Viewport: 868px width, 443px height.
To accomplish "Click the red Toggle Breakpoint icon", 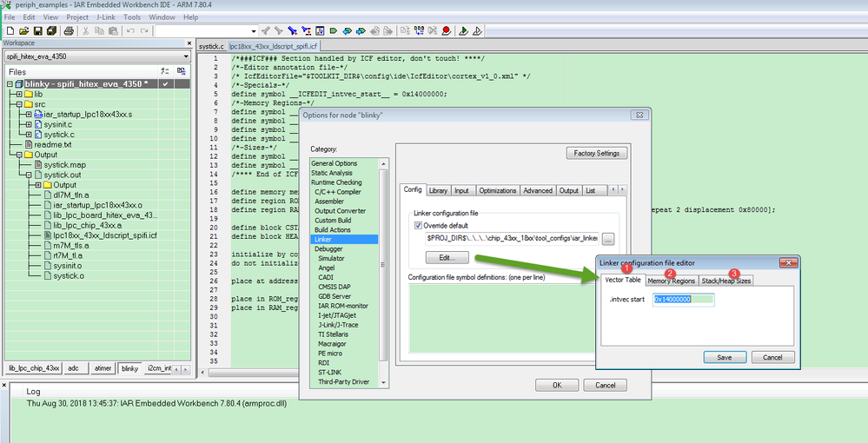I will (447, 31).
